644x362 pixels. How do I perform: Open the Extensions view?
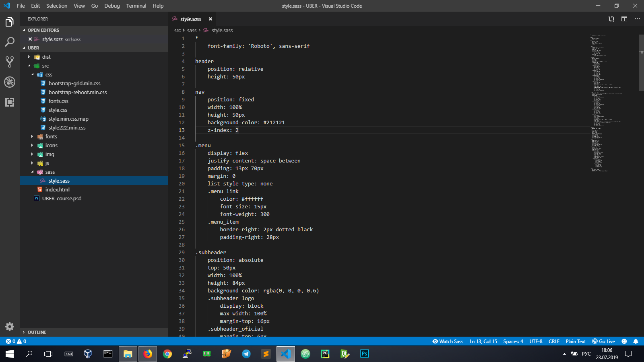pos(10,102)
